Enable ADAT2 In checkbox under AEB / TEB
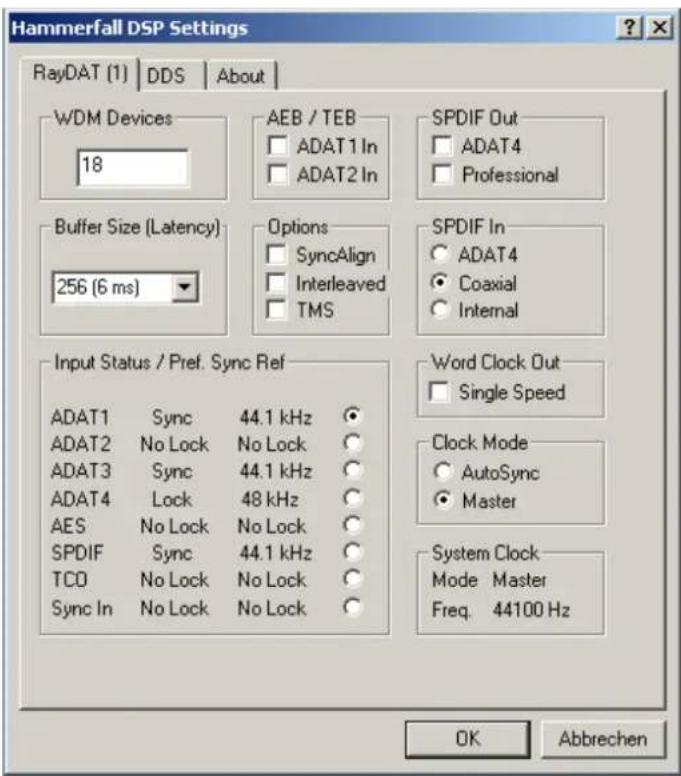The width and height of the screenshot is (681, 776). click(x=277, y=174)
